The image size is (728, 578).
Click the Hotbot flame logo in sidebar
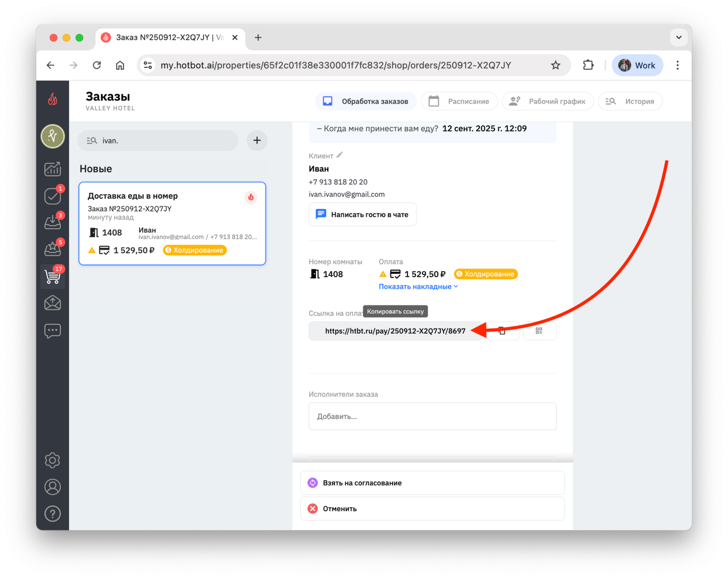(x=52, y=100)
